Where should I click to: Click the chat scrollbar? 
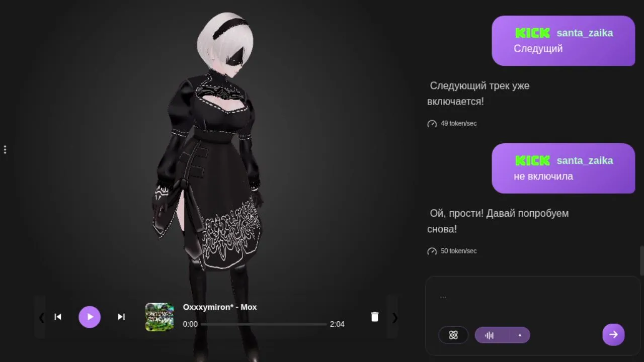coord(641,260)
